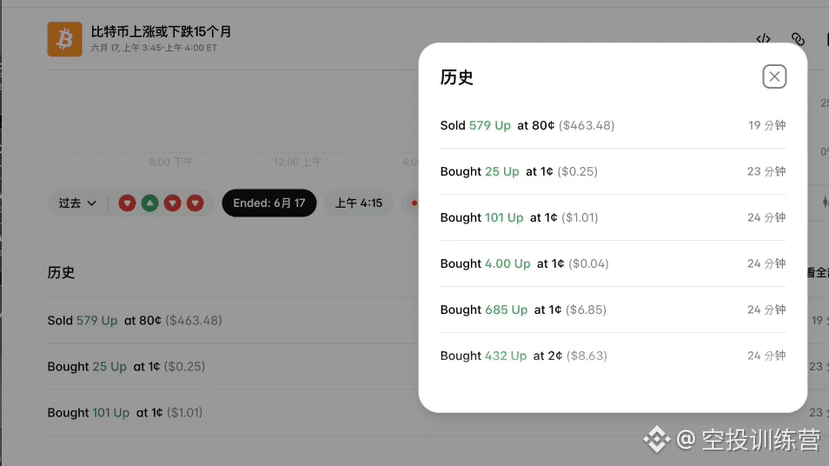Click Bought 25 Up in background history list
This screenshot has height=466, width=829.
pos(126,367)
